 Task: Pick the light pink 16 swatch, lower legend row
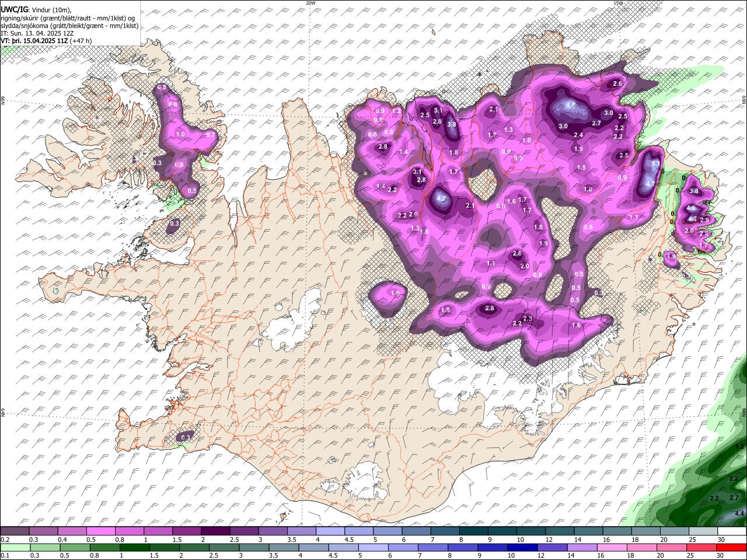(x=612, y=547)
